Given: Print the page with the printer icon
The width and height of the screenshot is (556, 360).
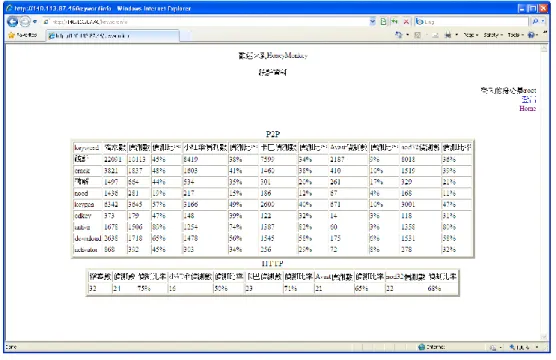Looking at the screenshot, I should click(x=448, y=35).
